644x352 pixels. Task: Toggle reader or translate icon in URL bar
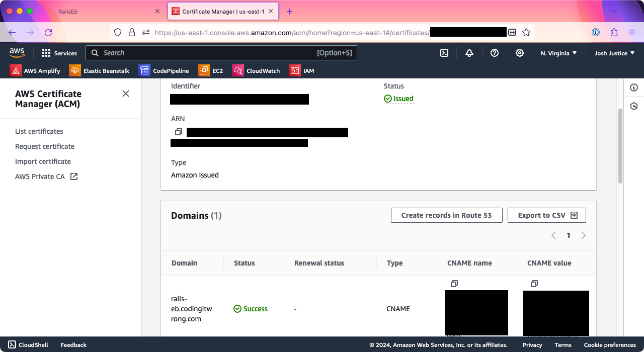[512, 32]
